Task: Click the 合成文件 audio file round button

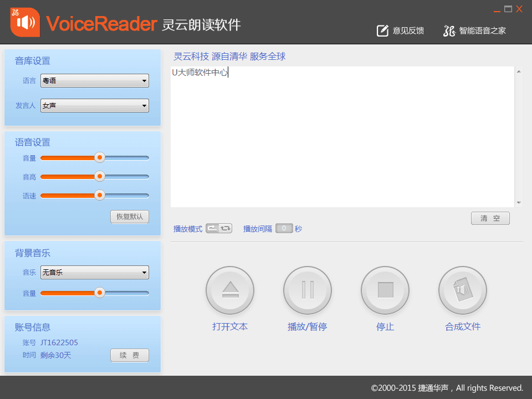Action: [462, 290]
